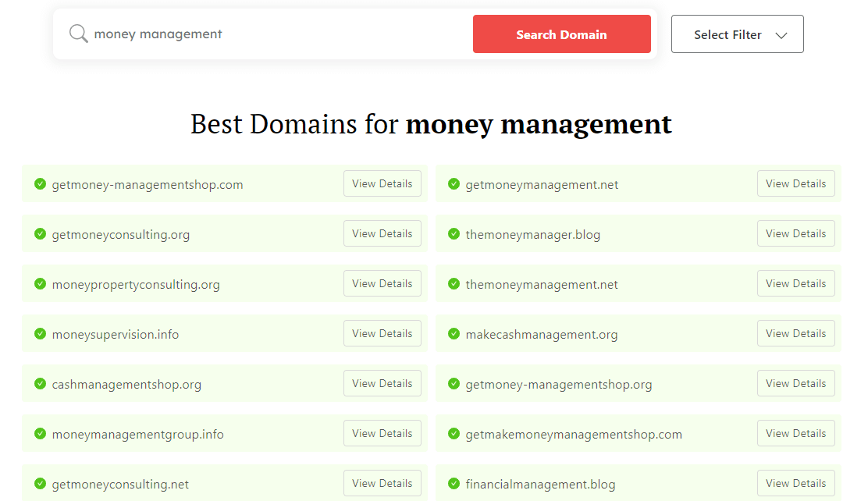Click the domain text themoneymanagement.net
Screen dimensions: 868x501
pyautogui.click(x=542, y=285)
